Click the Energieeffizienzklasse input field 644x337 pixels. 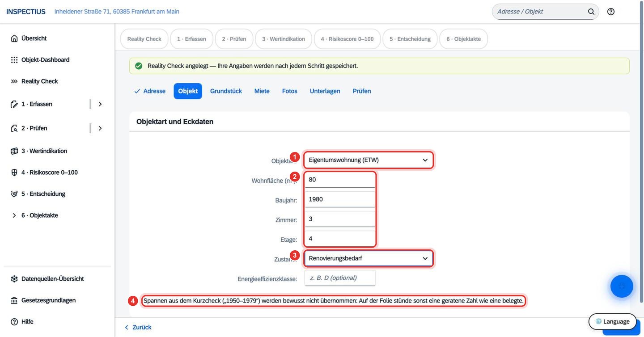[340, 278]
